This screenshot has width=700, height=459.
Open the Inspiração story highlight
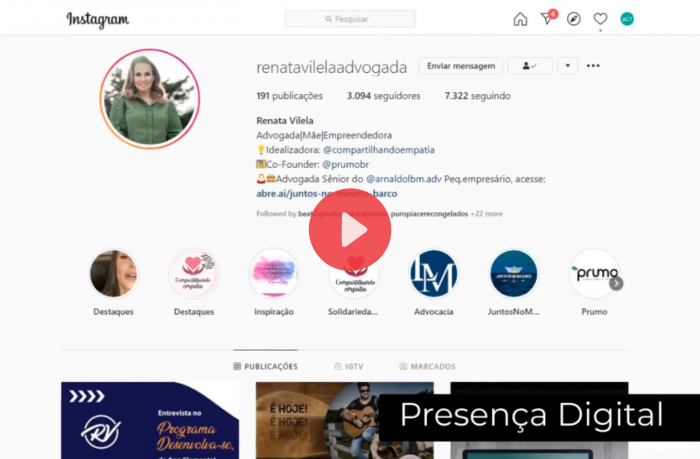273,274
